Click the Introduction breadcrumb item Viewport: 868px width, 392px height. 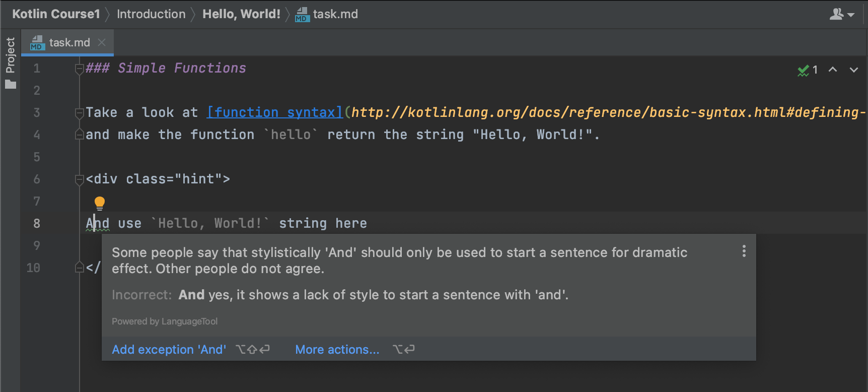pyautogui.click(x=151, y=14)
